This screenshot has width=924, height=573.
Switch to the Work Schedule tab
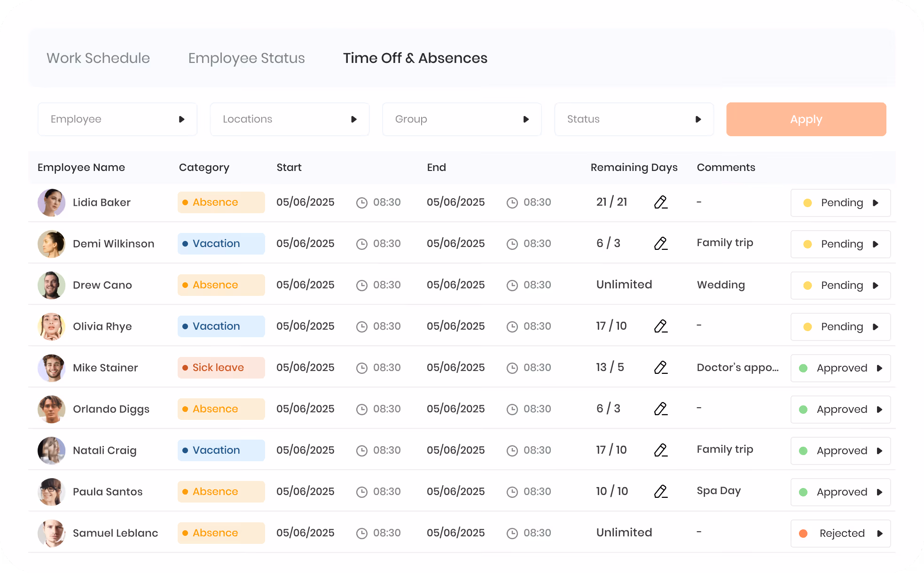coord(98,58)
